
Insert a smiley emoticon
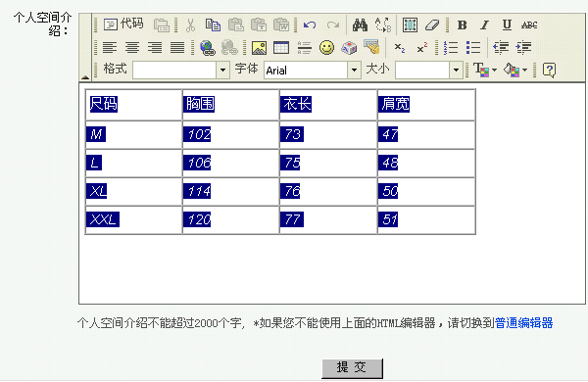[326, 48]
